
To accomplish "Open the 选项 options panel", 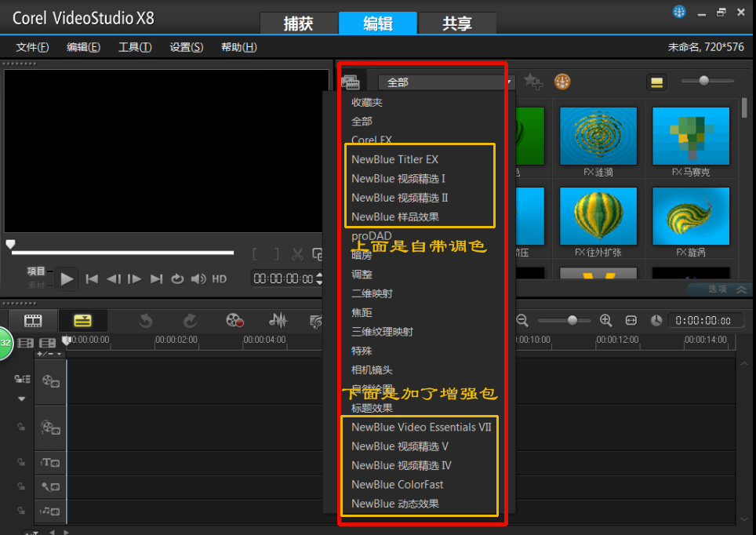I will coord(721,289).
